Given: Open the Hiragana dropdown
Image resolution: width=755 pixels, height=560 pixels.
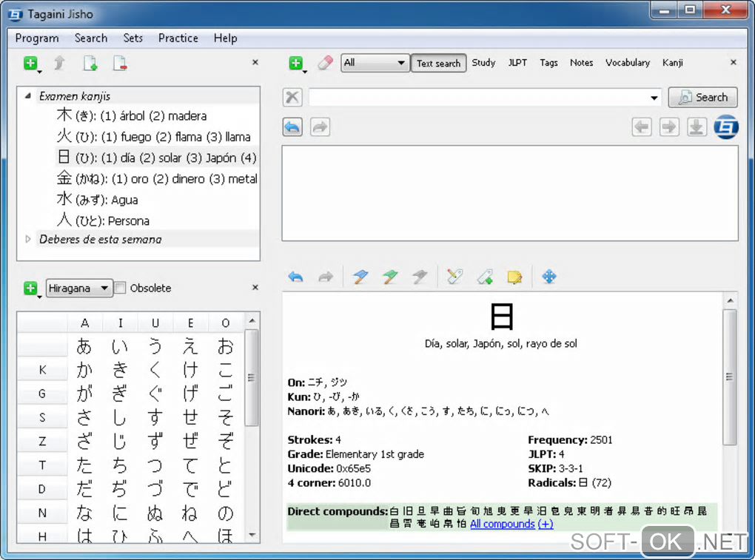Looking at the screenshot, I should coord(79,289).
